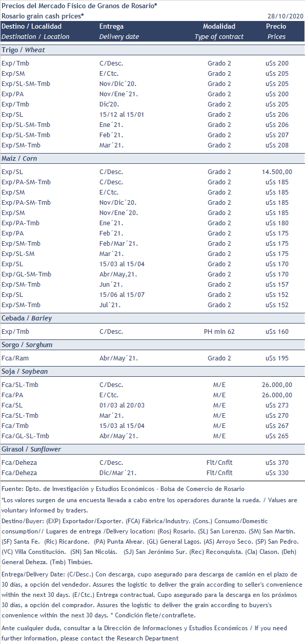Select the Soja / Soybean section heading
Viewport: 305px width, 644px height.
coord(25,371)
